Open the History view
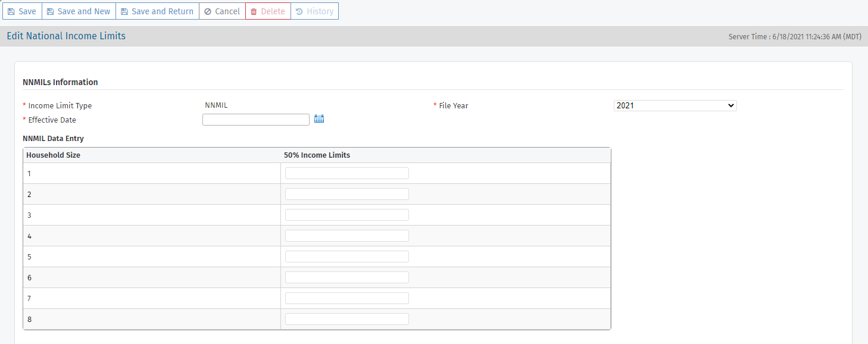868x344 pixels. tap(314, 11)
